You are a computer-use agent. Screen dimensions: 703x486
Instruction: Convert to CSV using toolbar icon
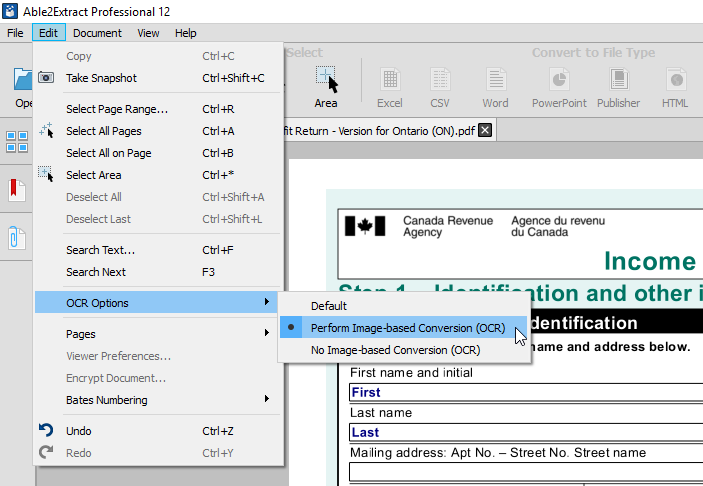pyautogui.click(x=440, y=87)
